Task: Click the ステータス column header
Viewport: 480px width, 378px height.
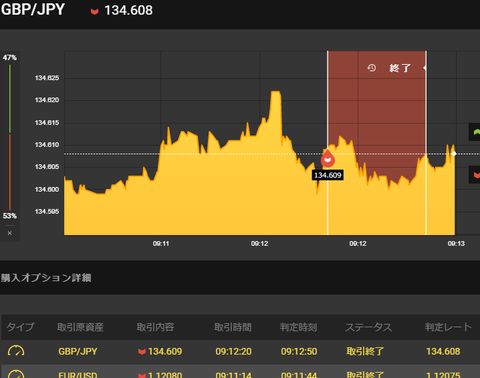Action: tap(368, 327)
